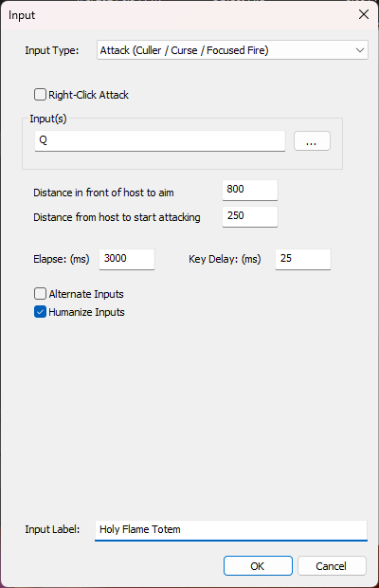Check the Alternate Inputs box
This screenshot has height=588, width=379.
pyautogui.click(x=40, y=294)
